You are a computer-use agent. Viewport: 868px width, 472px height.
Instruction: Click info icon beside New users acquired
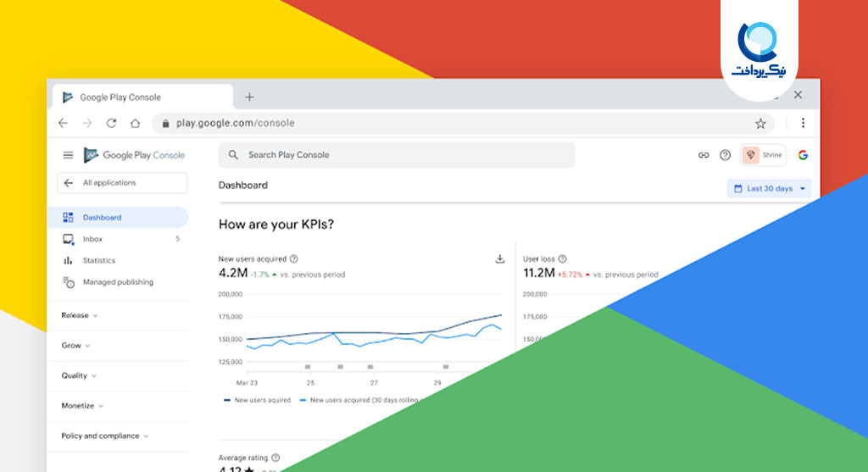click(x=294, y=259)
